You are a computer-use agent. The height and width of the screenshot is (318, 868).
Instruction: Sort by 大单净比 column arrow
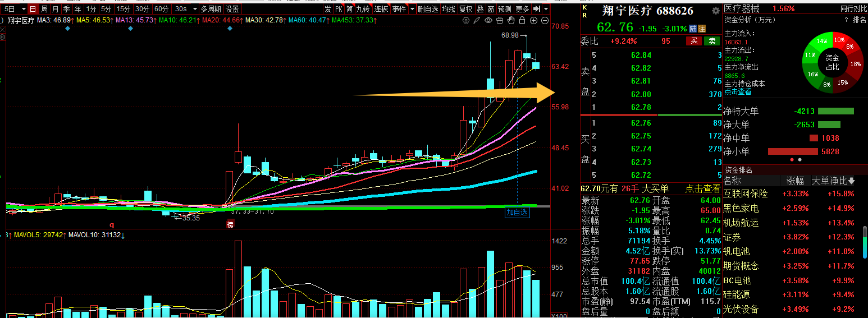[x=852, y=181]
